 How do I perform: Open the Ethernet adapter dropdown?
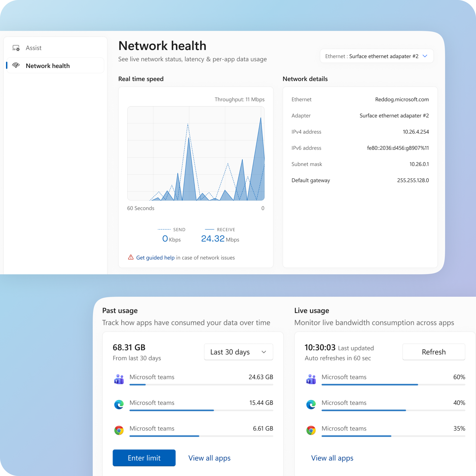377,56
